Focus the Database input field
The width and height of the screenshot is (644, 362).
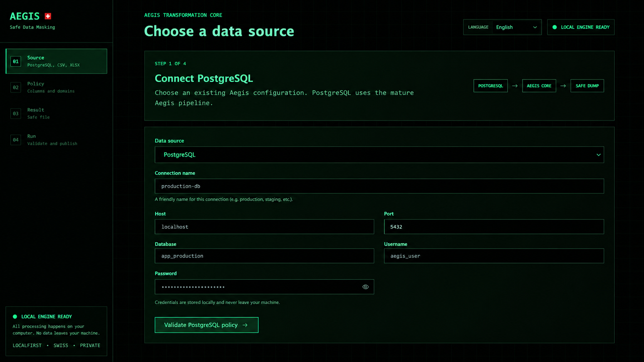pyautogui.click(x=264, y=256)
